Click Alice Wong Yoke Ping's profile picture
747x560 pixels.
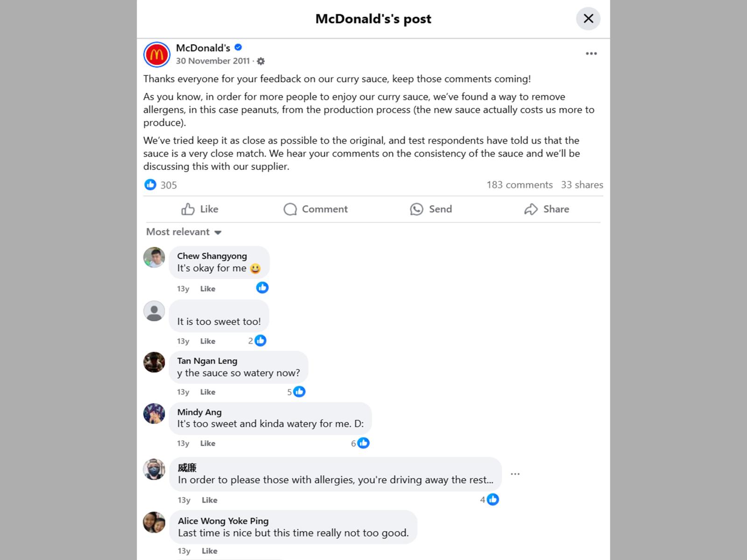154,522
